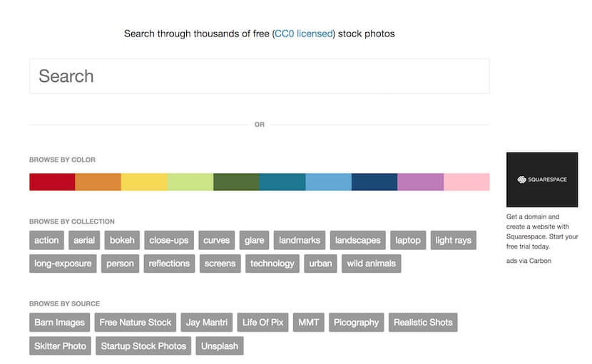This screenshot has height=364, width=592.
Task: Select the landscapes collection tag
Action: [358, 240]
